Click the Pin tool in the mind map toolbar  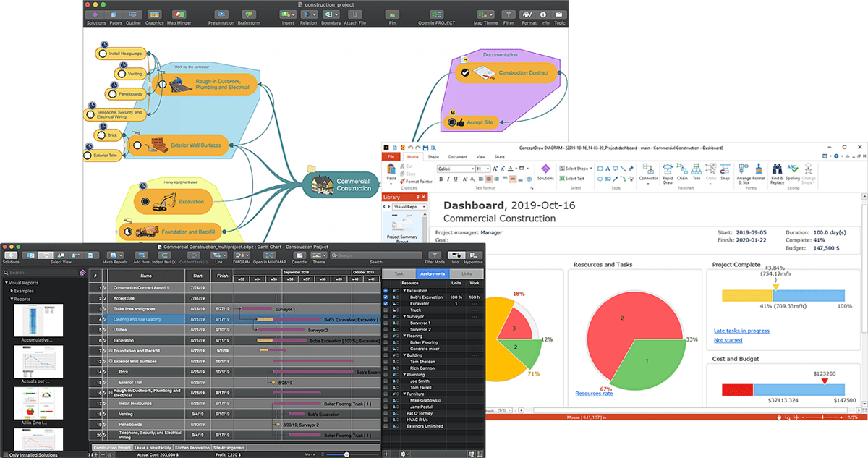coord(391,17)
